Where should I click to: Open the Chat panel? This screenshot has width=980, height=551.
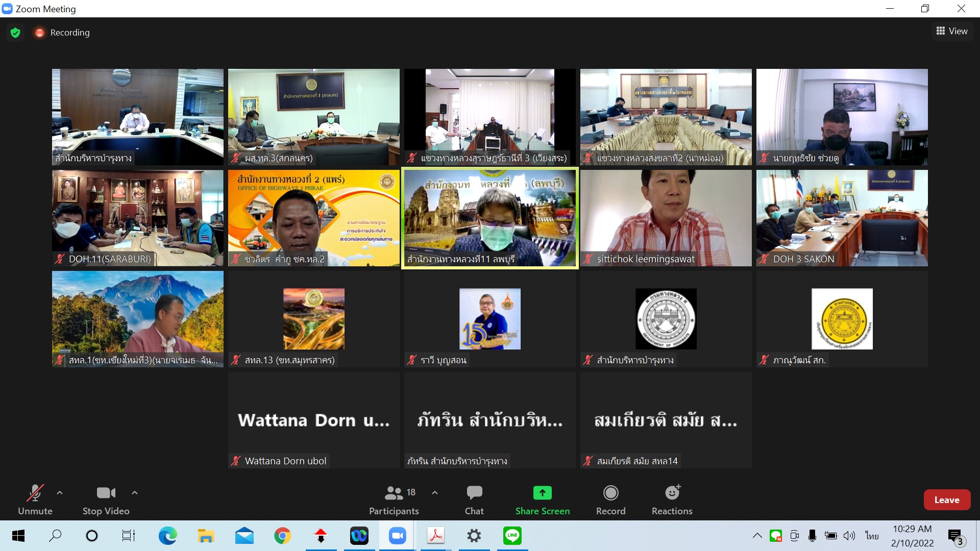click(474, 499)
